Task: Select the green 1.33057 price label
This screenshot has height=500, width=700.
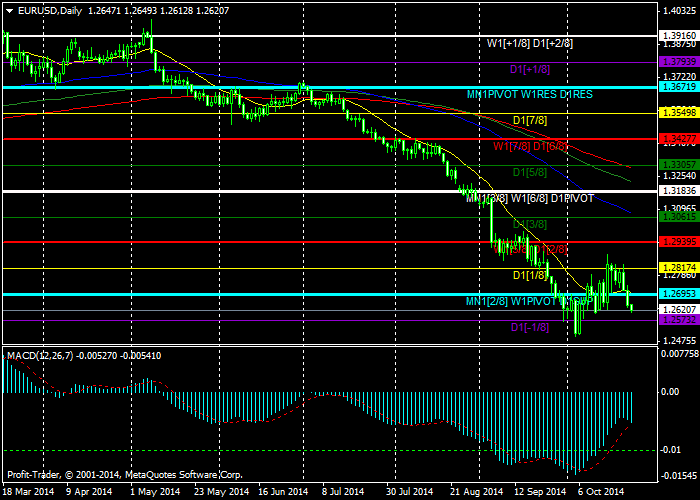Action: click(x=679, y=165)
